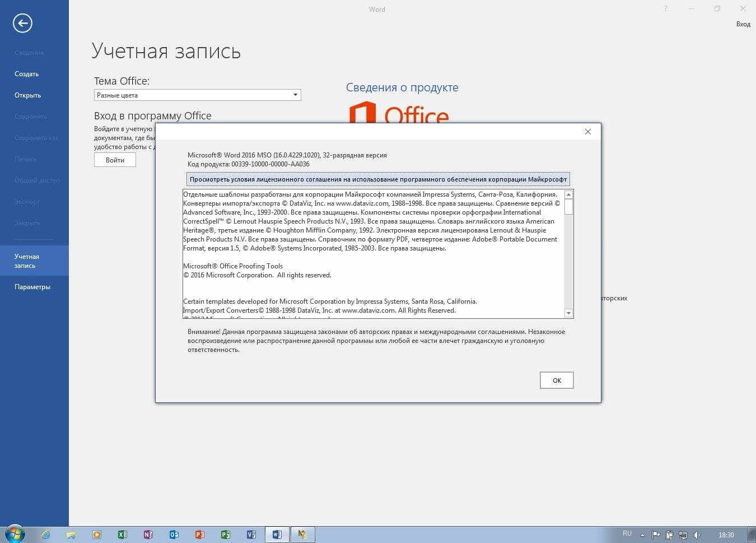Click the Сведения о продукте heading

[402, 87]
